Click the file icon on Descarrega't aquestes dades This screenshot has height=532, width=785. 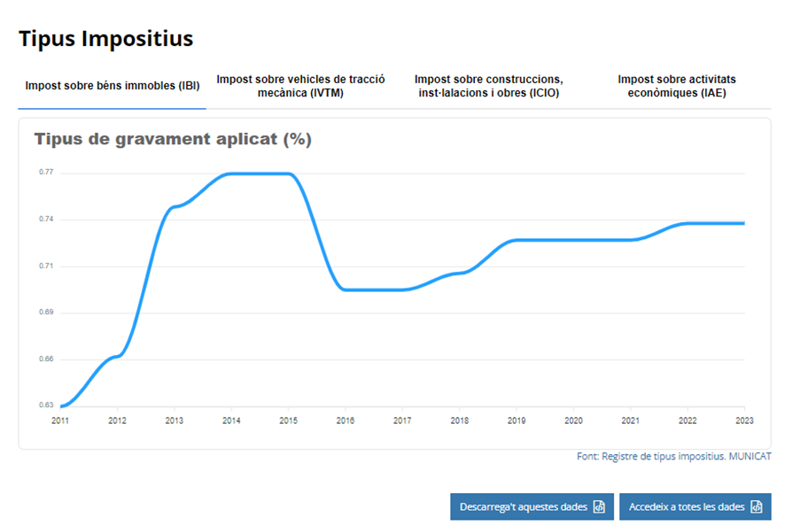[599, 507]
